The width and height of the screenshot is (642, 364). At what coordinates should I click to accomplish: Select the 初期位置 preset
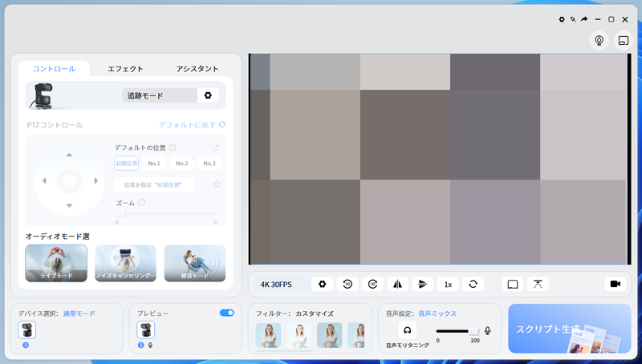127,164
